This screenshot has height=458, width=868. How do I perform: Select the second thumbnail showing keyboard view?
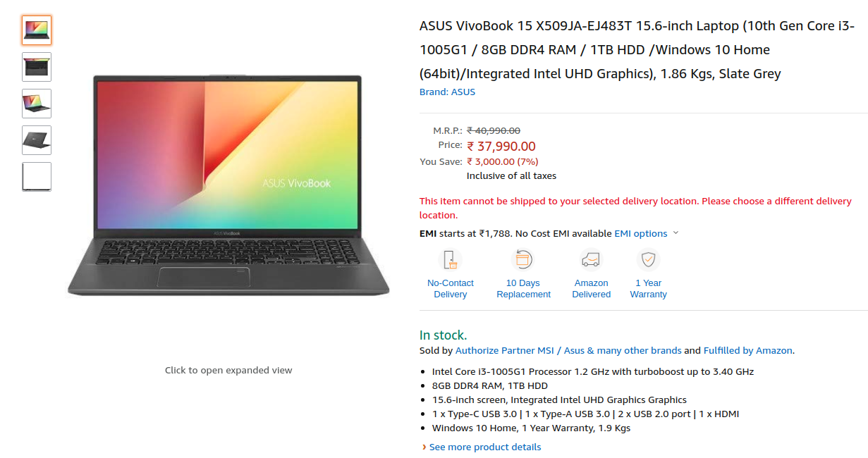(37, 67)
